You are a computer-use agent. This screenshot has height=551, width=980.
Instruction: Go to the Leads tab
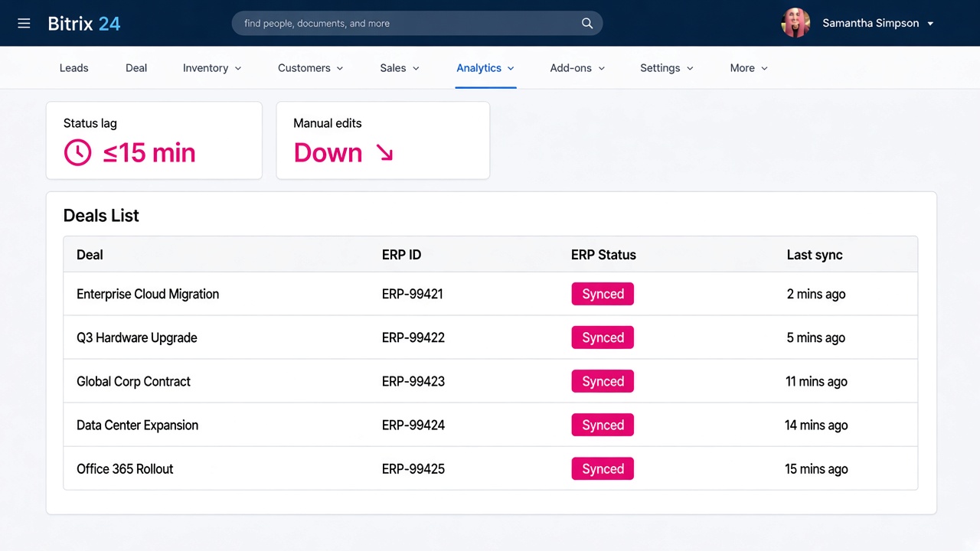pyautogui.click(x=74, y=68)
